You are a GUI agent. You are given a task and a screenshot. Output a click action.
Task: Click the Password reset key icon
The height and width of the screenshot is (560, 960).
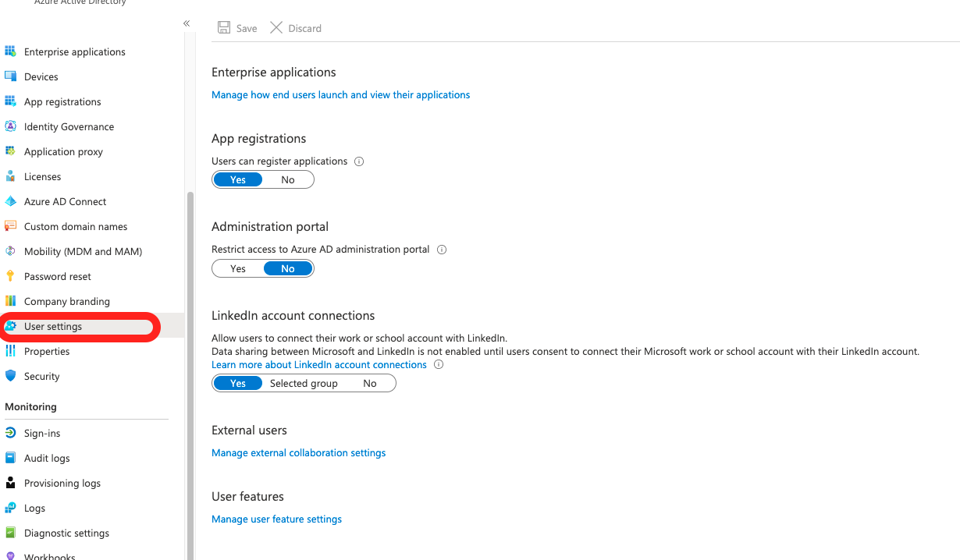pos(10,276)
